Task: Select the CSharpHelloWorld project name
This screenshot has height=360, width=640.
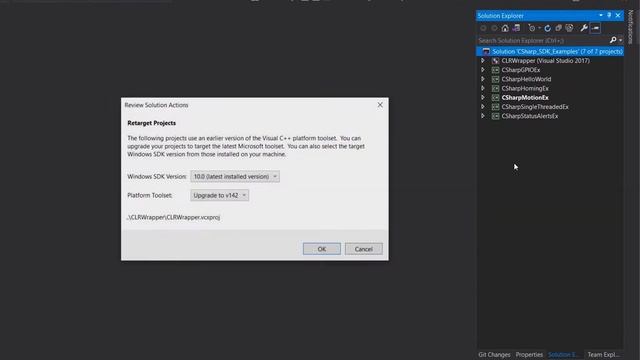Action: tap(526, 79)
